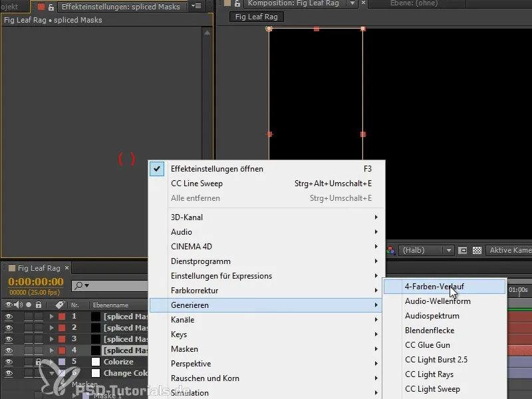Click the label tag column header icon
The width and height of the screenshot is (532, 399).
[x=60, y=305]
